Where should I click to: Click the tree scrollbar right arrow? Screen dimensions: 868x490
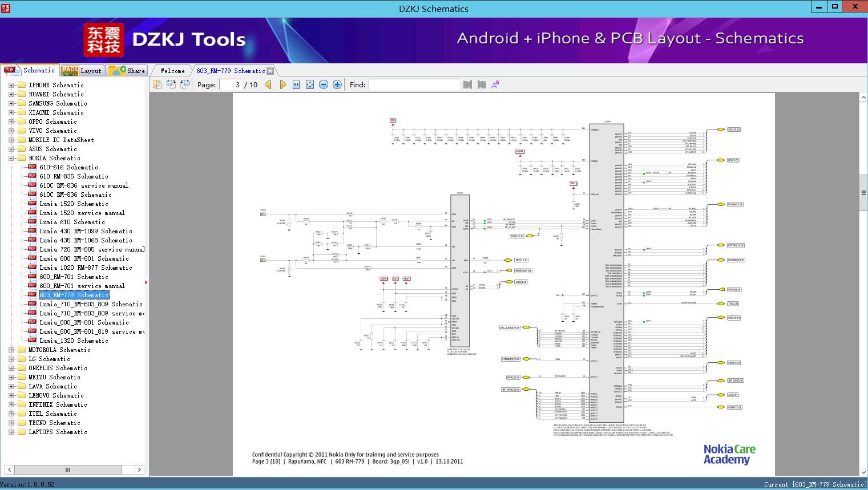(139, 469)
